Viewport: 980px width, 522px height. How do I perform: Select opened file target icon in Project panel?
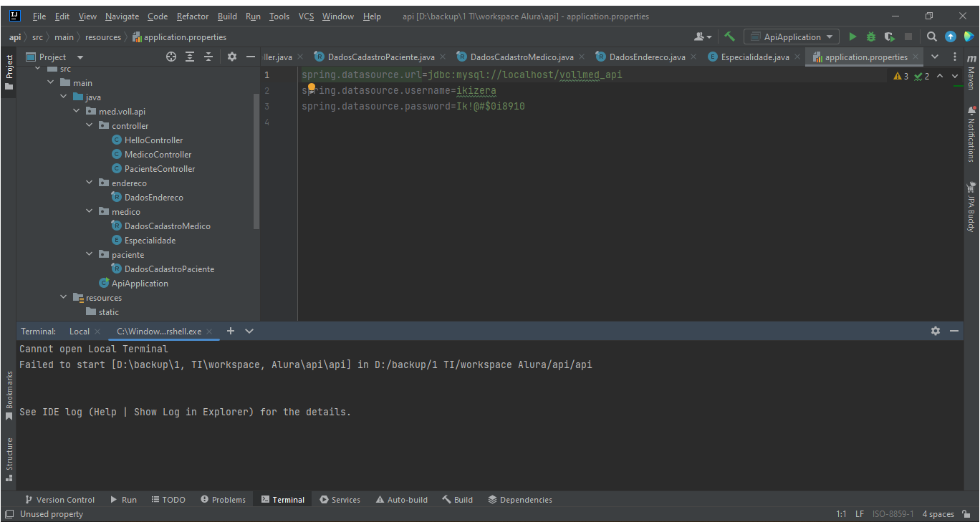171,57
